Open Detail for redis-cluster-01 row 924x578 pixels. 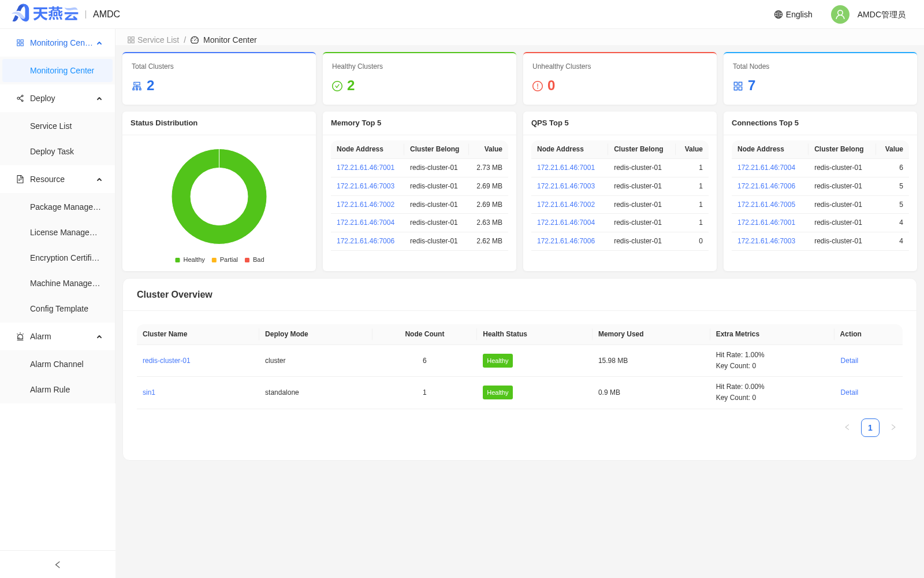[x=849, y=361]
